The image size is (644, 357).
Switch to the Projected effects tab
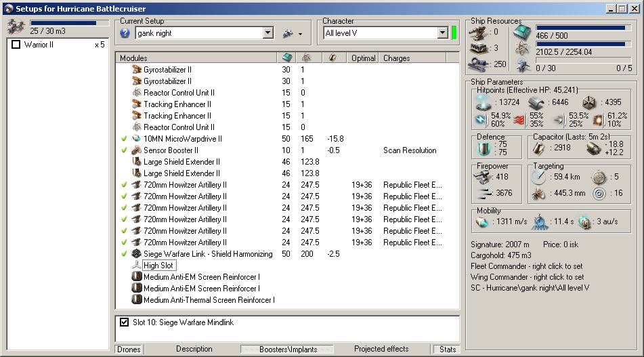[381, 349]
